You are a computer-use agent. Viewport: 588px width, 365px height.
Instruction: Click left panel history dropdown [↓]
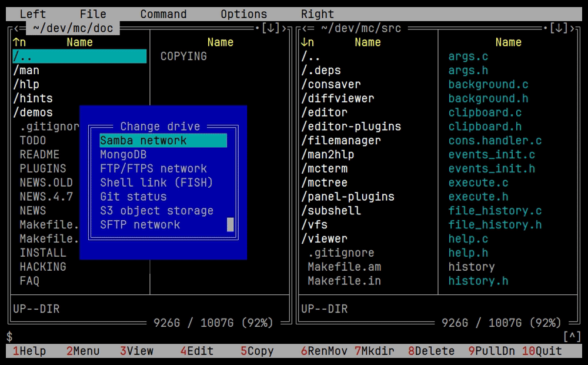(270, 28)
